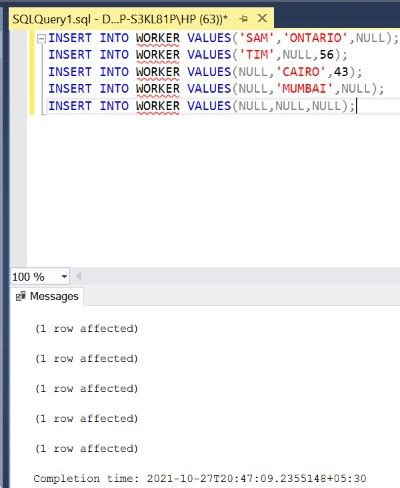Click the 'MUMBAI' string value

pyautogui.click(x=305, y=89)
